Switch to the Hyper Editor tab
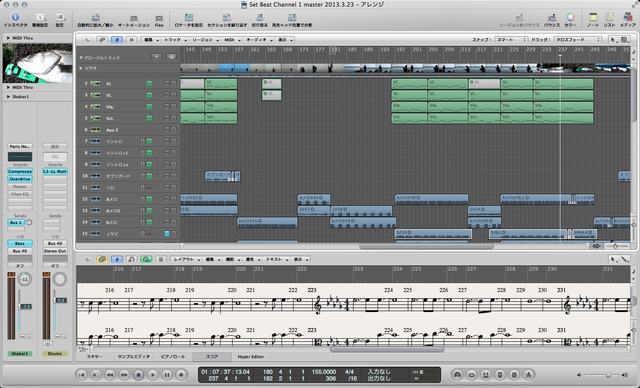The height and width of the screenshot is (388, 640). coord(251,357)
